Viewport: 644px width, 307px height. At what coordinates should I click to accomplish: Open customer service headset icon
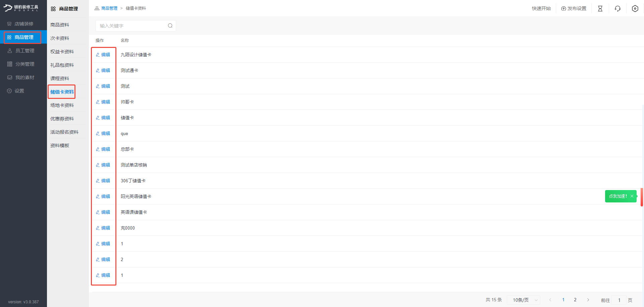(618, 9)
